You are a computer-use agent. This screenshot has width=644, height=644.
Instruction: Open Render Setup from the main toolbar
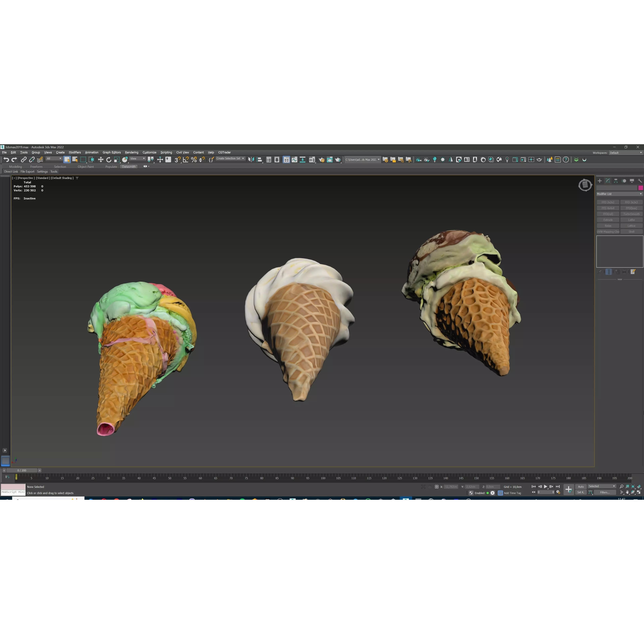pyautogui.click(x=322, y=159)
